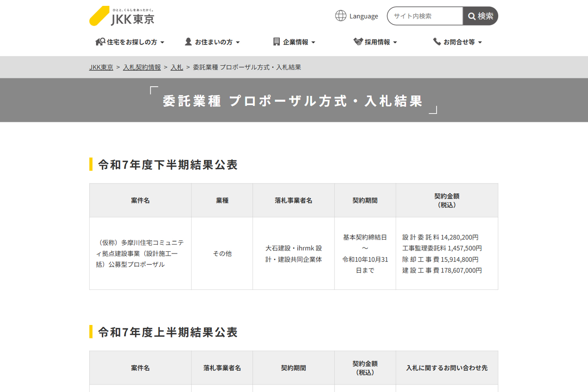Expand the お住まいの方 dropdown arrow

[x=238, y=42]
